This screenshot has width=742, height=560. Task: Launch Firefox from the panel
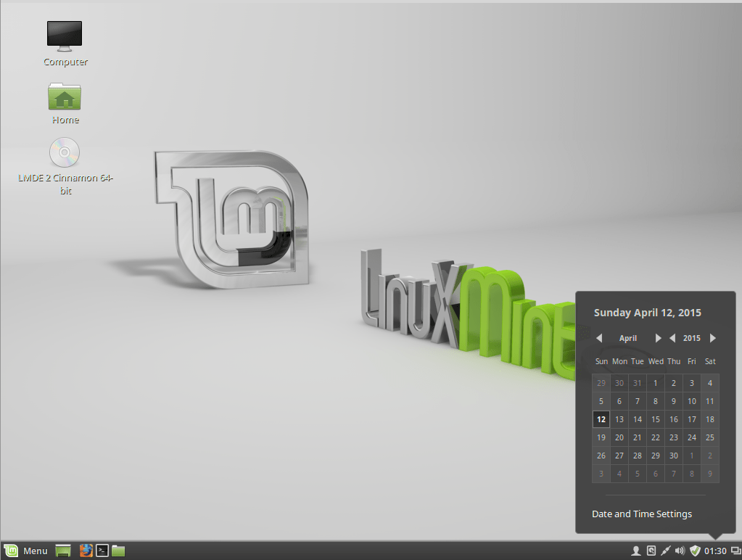86,551
